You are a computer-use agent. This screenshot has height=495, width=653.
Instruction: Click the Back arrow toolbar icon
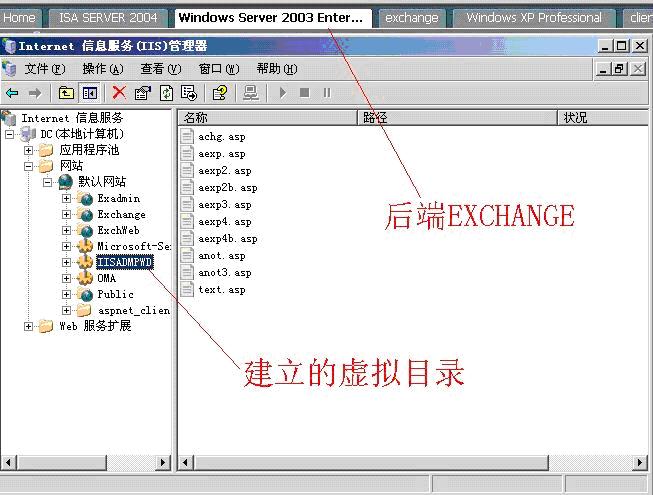[12, 93]
